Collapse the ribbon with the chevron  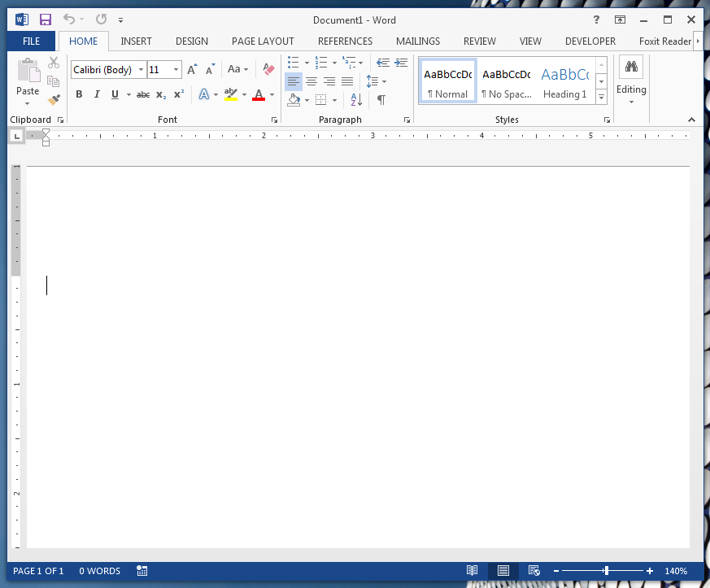tap(691, 120)
